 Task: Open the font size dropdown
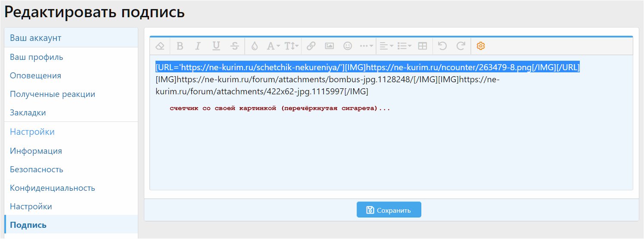[x=292, y=46]
